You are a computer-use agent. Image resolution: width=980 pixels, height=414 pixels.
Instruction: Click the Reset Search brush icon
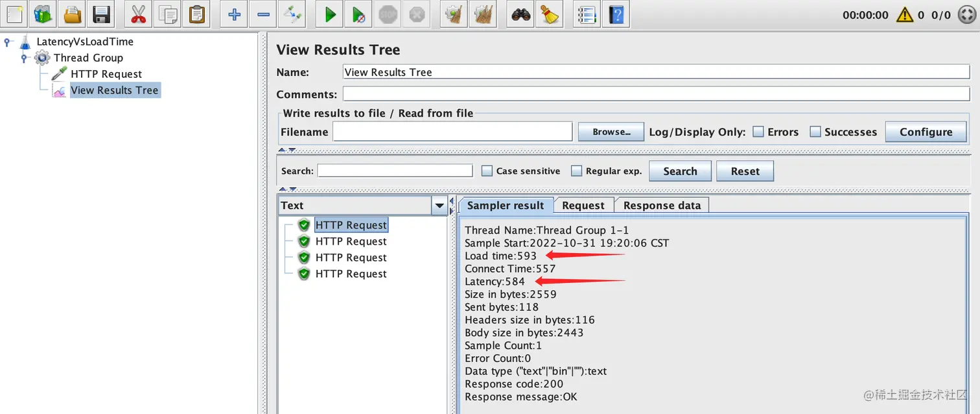point(550,14)
